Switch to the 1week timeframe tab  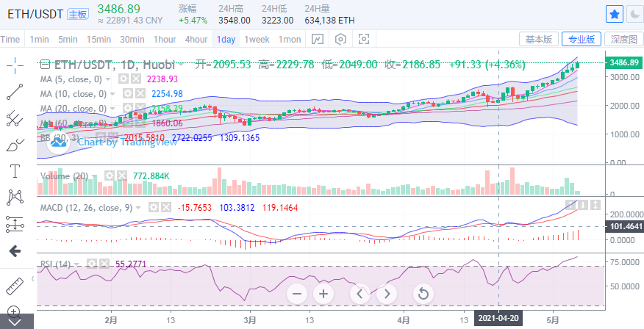pyautogui.click(x=257, y=39)
